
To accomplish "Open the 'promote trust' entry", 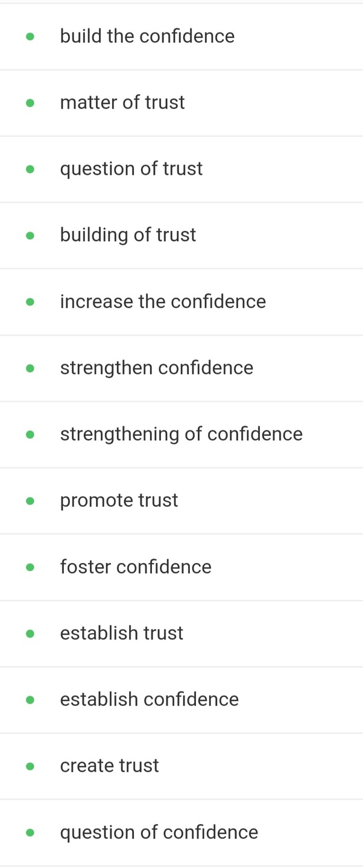I will (119, 500).
